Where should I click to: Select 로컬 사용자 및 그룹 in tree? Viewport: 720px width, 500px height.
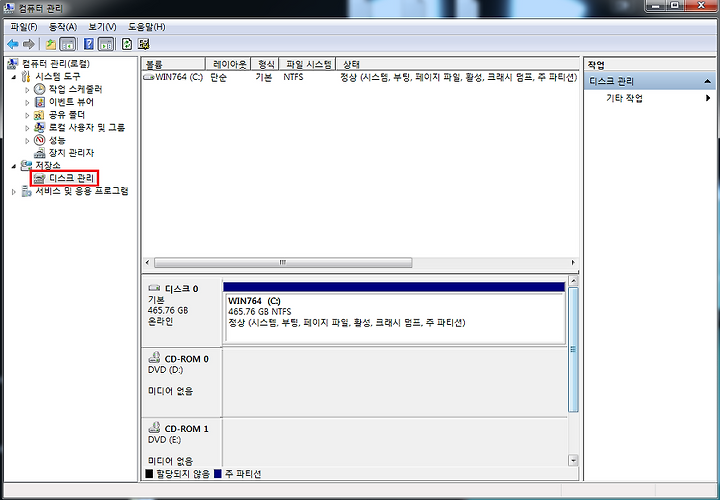coord(87,127)
